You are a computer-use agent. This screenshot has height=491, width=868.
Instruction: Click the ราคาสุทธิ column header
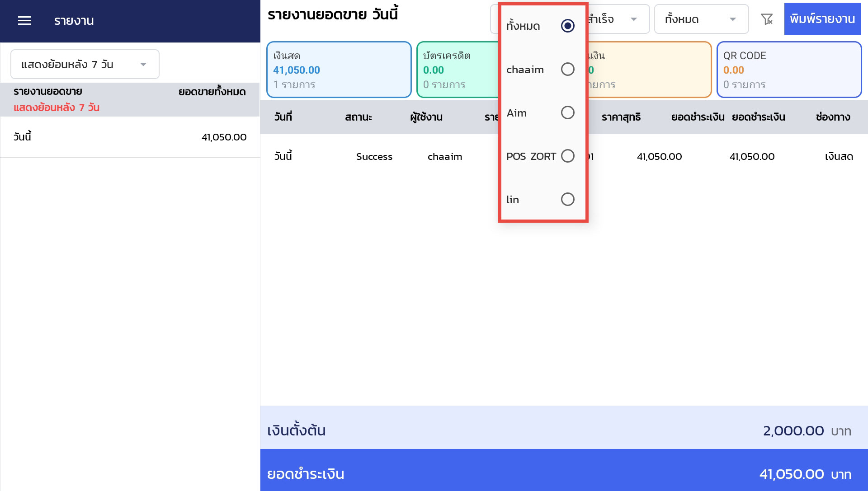pos(621,117)
